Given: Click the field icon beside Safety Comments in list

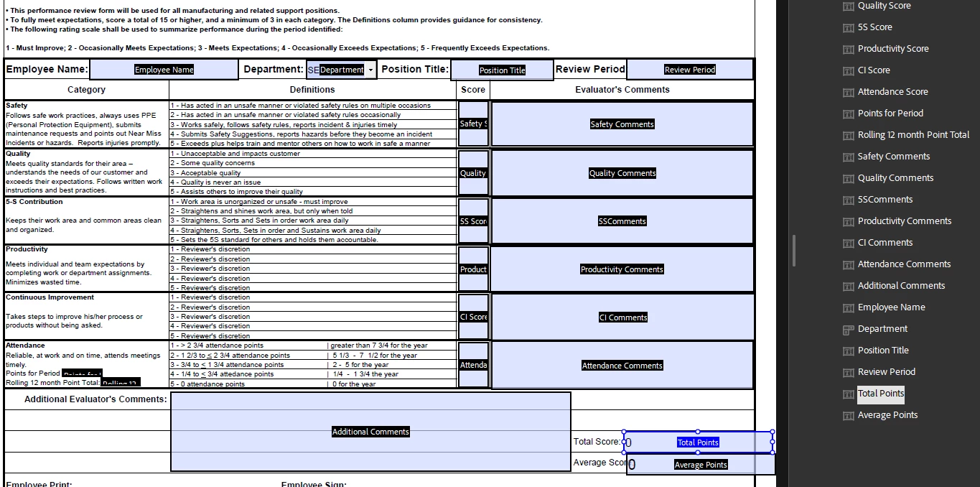Looking at the screenshot, I should pos(849,157).
